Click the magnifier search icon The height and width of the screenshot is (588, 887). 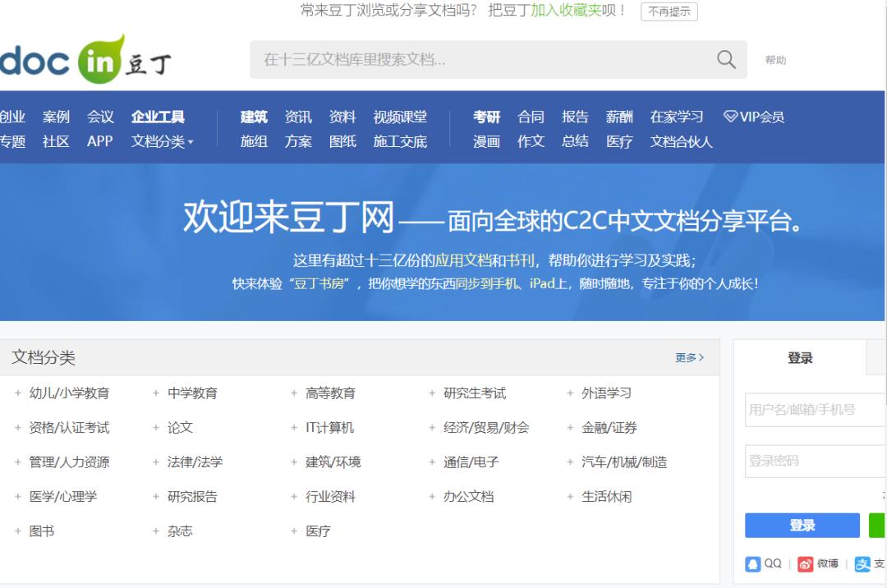[x=726, y=59]
